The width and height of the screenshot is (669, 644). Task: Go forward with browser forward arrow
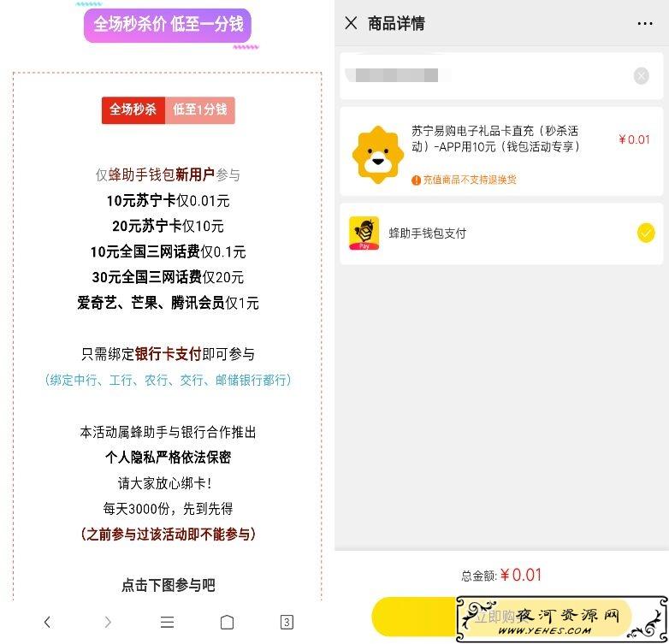(108, 622)
